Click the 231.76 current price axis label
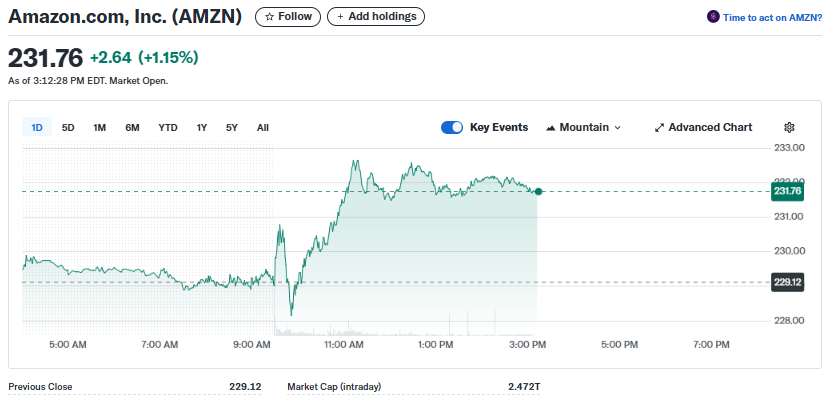This screenshot has height=399, width=836. 787,191
